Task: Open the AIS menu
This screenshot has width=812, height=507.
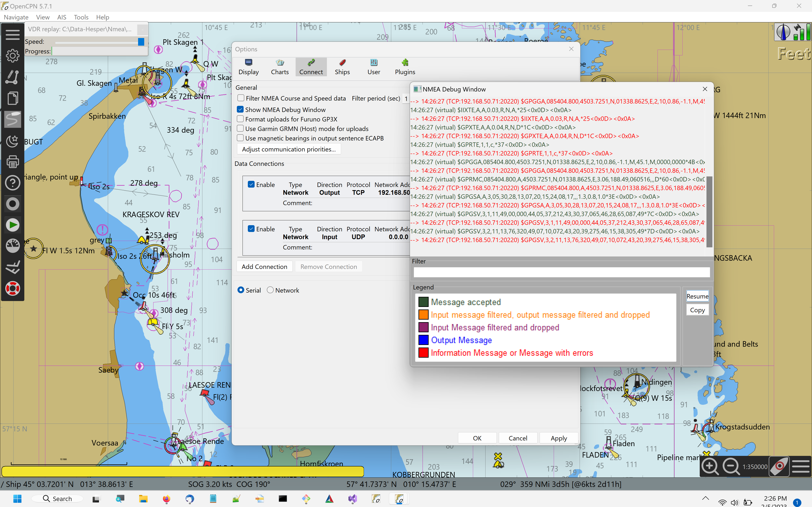Action: click(61, 17)
